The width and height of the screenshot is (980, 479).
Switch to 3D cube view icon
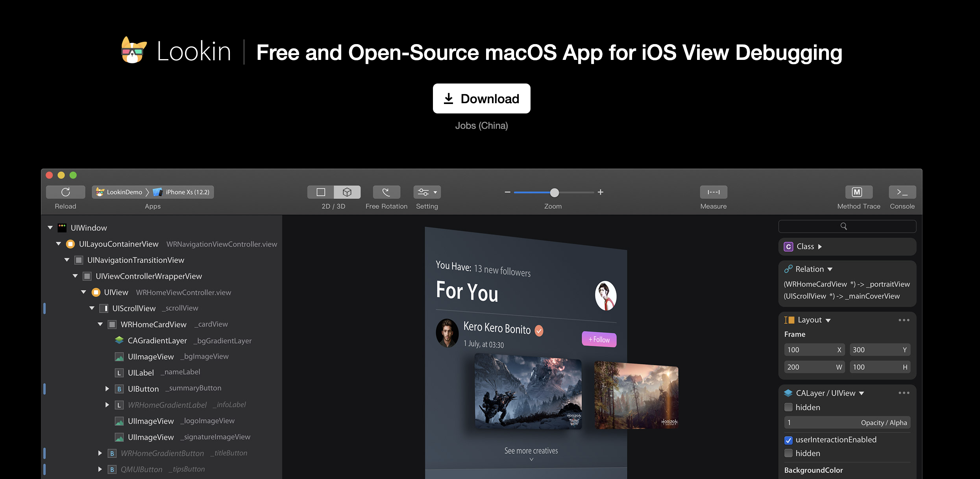click(347, 192)
